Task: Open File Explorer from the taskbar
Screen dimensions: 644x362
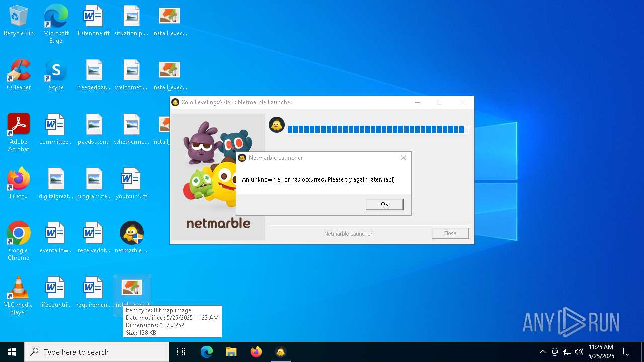Action: (x=231, y=352)
